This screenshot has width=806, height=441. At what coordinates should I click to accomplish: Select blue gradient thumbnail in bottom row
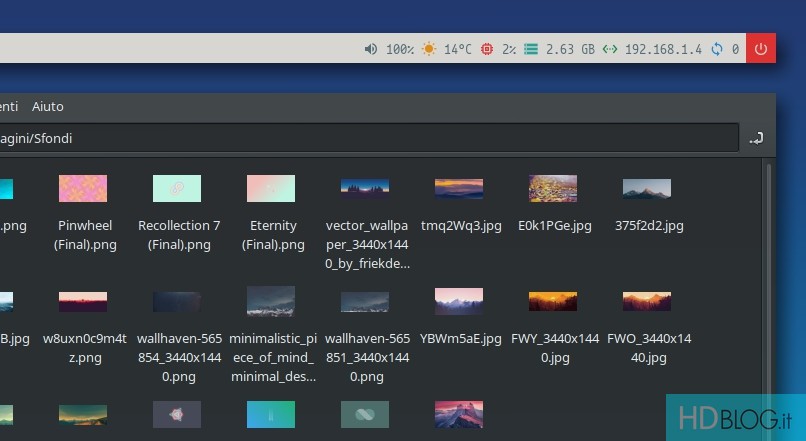(271, 414)
